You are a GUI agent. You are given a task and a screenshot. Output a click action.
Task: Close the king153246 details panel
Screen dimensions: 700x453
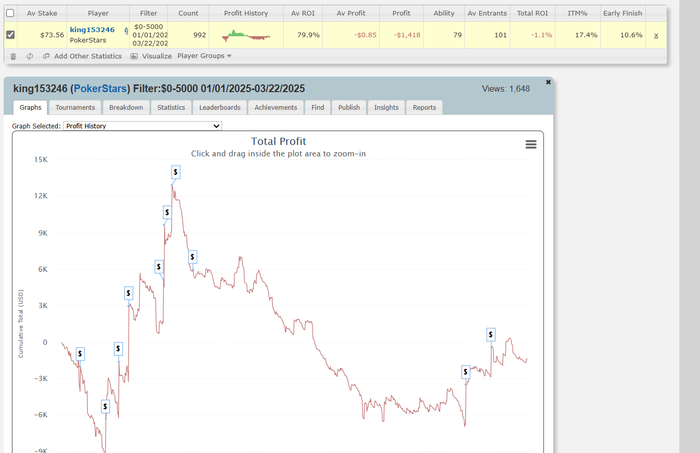point(548,82)
